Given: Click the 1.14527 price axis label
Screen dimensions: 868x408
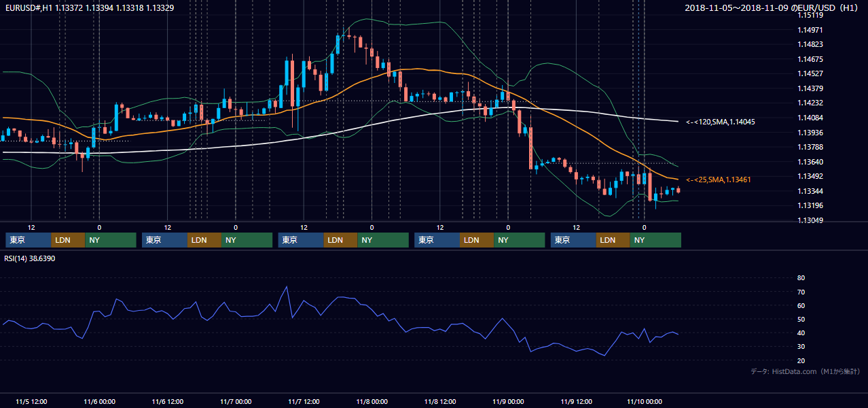Looking at the screenshot, I should (x=810, y=73).
